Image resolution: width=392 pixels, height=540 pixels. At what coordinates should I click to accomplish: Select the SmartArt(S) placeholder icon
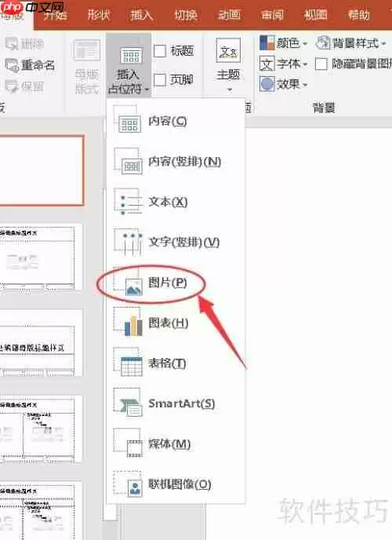128,403
